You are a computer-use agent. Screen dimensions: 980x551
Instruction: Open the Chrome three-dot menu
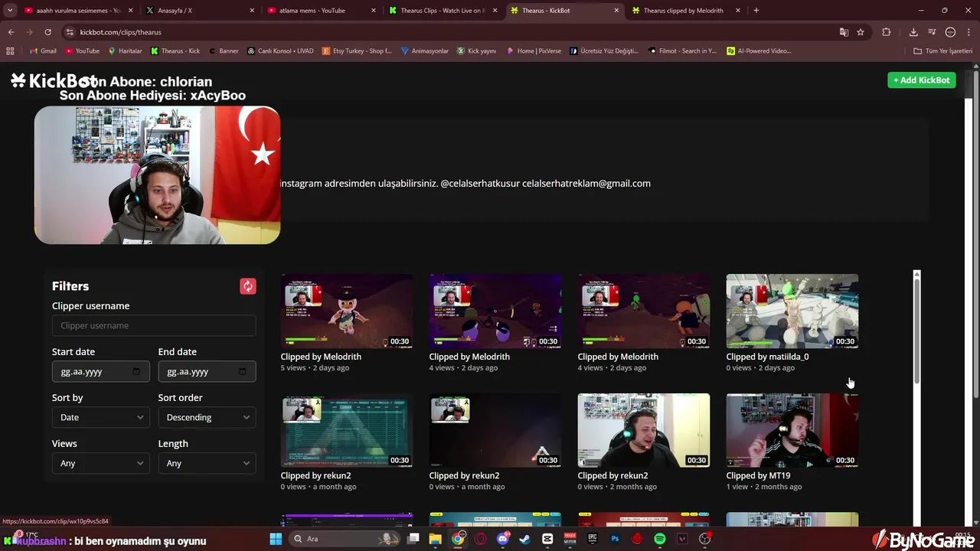(968, 32)
